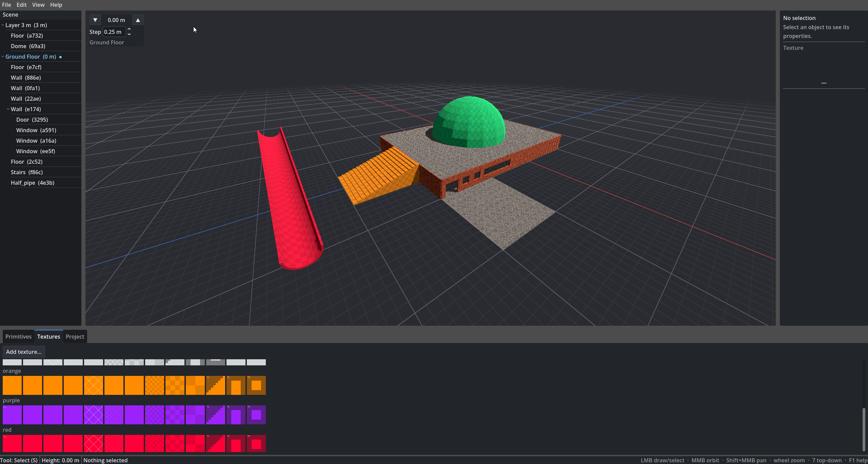Choose the purple medium checkerboard texture
868x464 pixels.
[175, 415]
